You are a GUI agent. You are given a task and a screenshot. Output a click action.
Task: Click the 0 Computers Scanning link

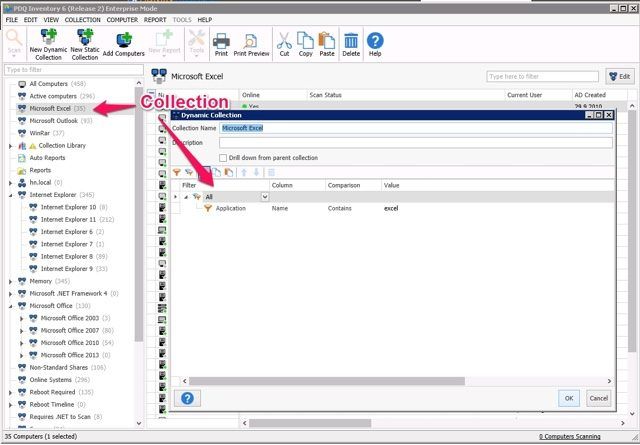pos(569,436)
